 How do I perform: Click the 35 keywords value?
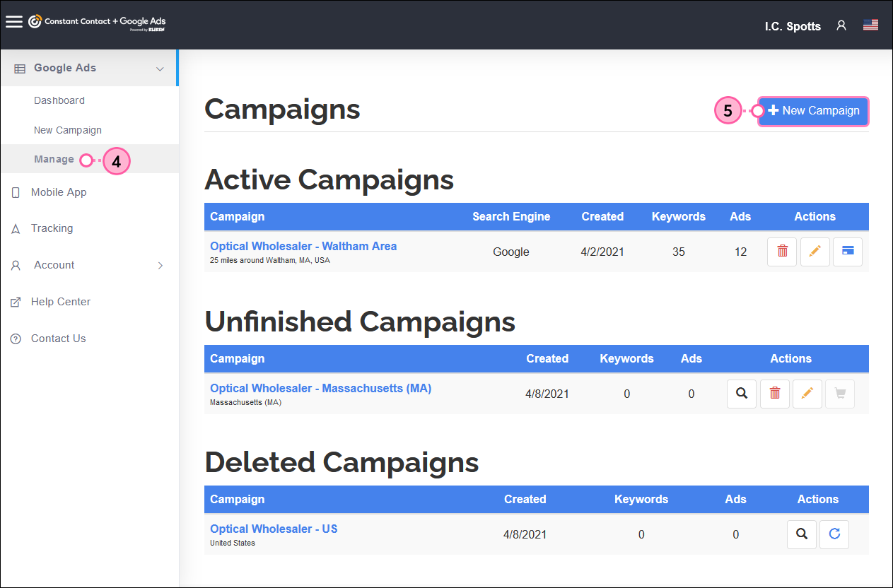679,252
